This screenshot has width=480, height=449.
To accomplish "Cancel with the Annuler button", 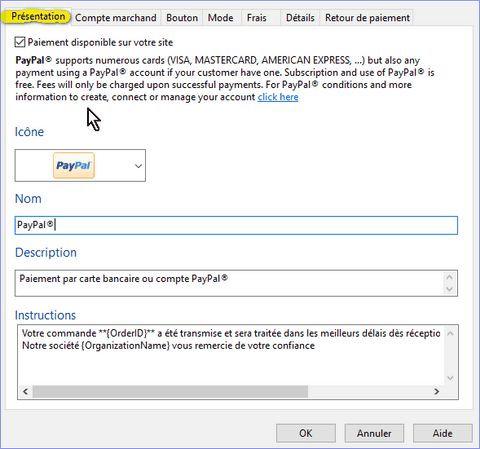I will point(374,433).
